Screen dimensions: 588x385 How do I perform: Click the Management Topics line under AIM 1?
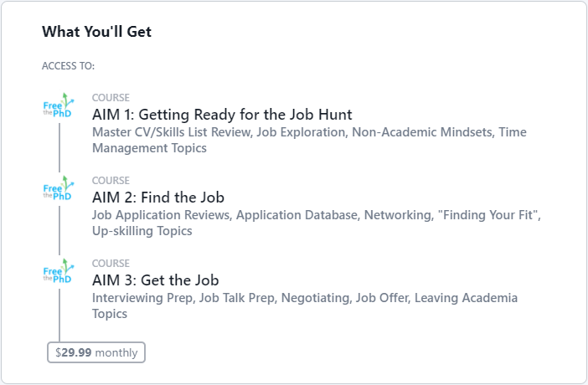click(x=149, y=148)
